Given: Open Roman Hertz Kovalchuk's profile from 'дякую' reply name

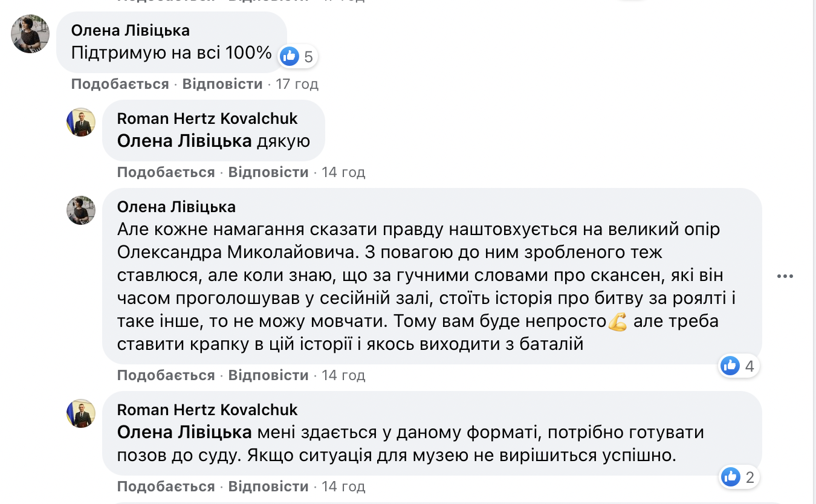Looking at the screenshot, I should click(x=207, y=118).
